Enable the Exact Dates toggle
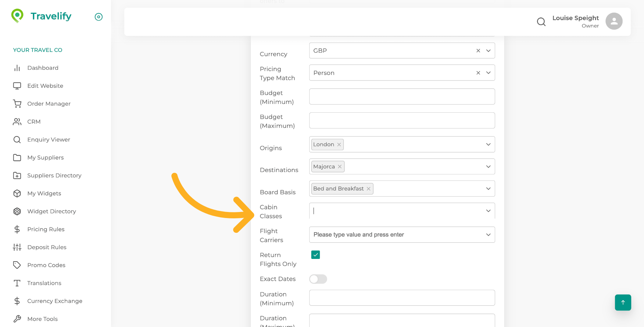This screenshot has width=644, height=327. pos(318,279)
